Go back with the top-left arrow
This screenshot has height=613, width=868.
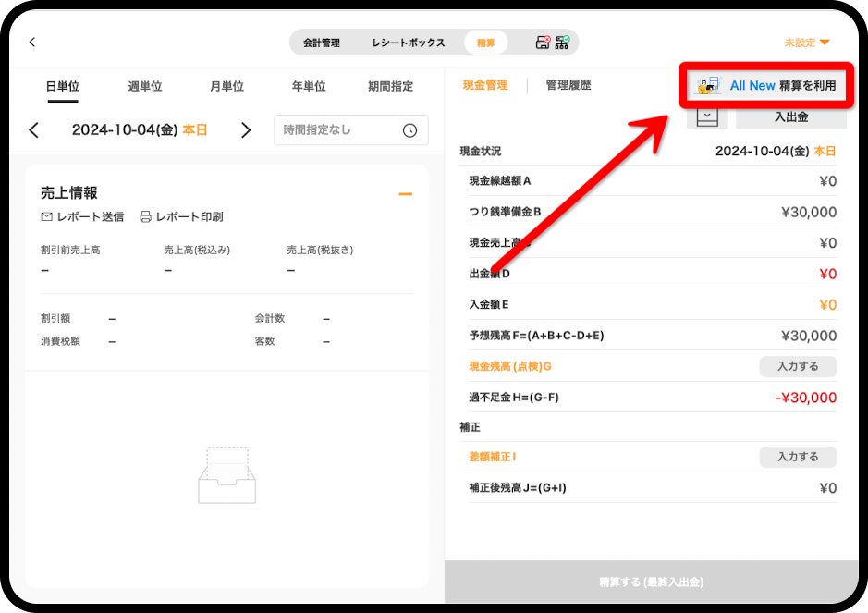(32, 43)
